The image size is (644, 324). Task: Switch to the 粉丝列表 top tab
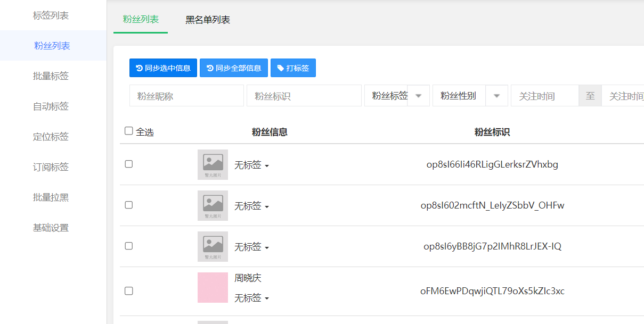[x=141, y=20]
